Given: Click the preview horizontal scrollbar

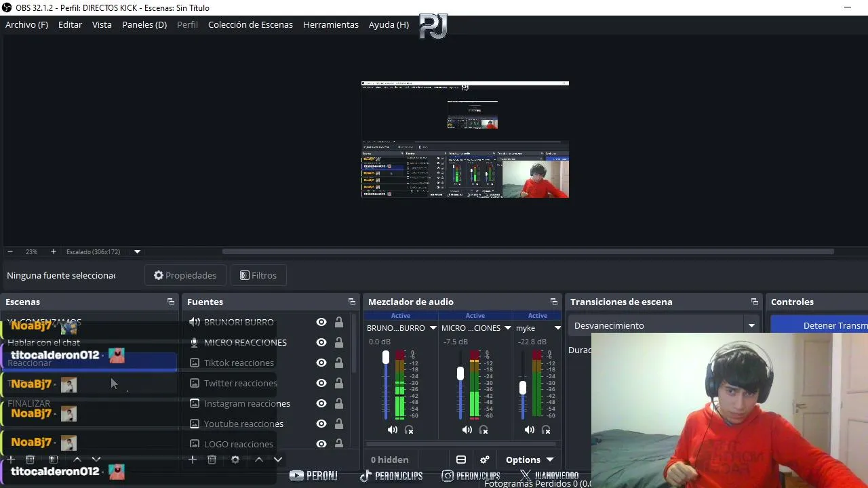Looking at the screenshot, I should (x=528, y=251).
